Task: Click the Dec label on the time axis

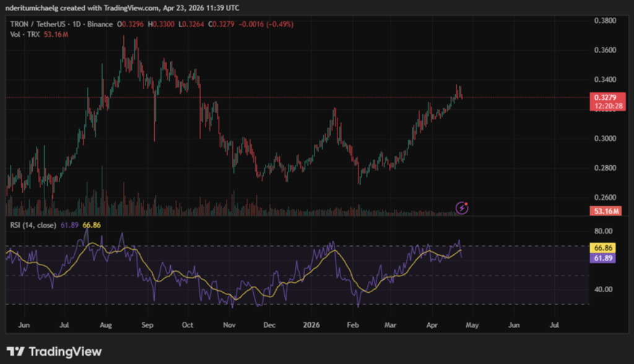Action: 270,324
